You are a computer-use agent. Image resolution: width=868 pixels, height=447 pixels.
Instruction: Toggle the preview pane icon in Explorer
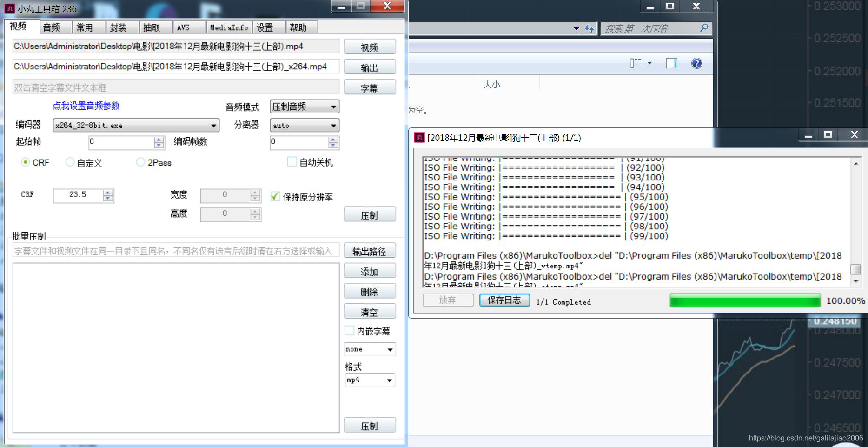coord(672,63)
